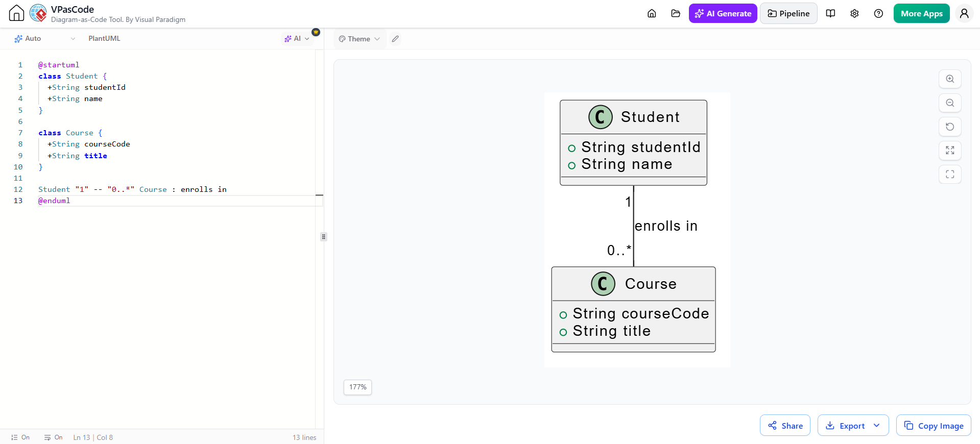980x444 pixels.
Task: Click the AI Generate button
Action: [x=723, y=13]
